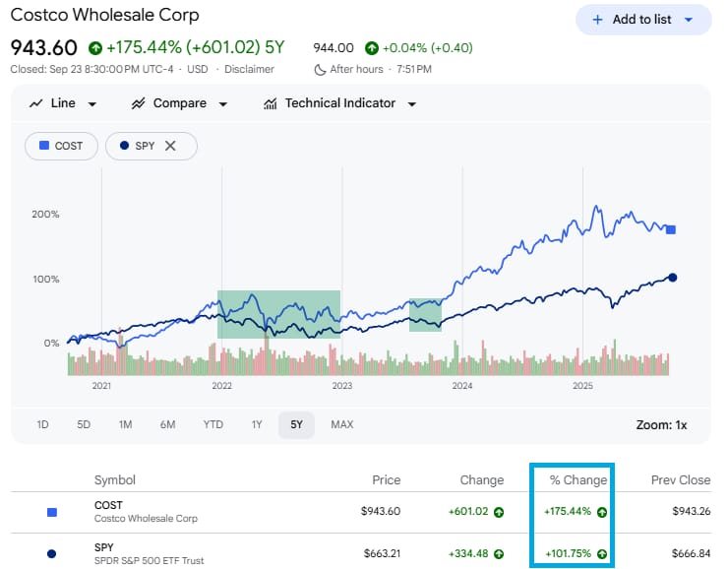728x569 pixels.
Task: Click the Technical Indicator icon
Action: click(270, 103)
